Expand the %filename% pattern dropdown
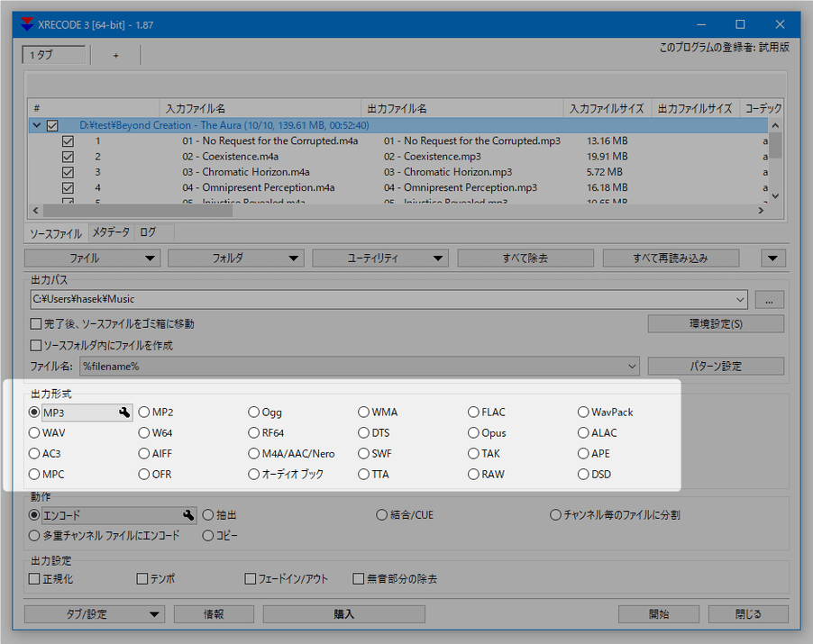This screenshot has height=644, width=813. point(632,367)
